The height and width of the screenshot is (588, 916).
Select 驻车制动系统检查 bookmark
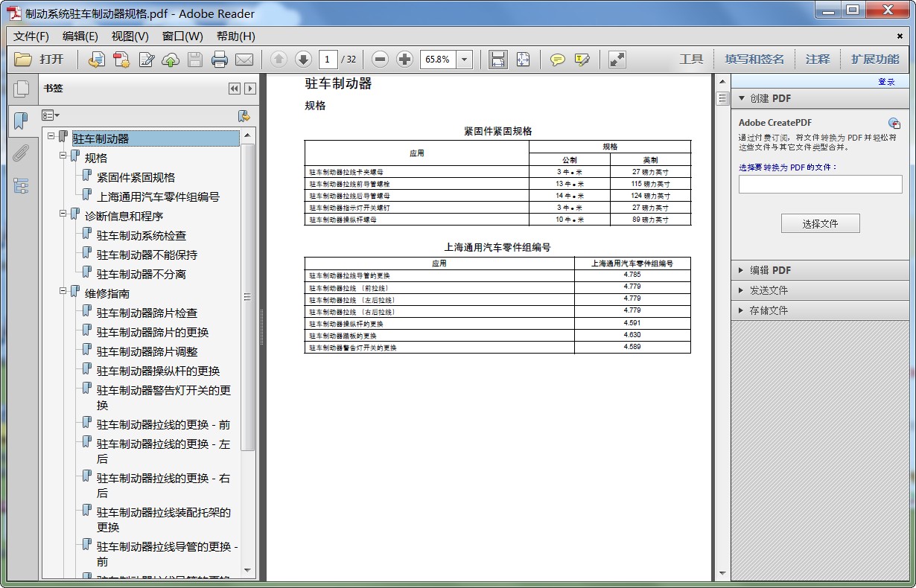(x=141, y=235)
